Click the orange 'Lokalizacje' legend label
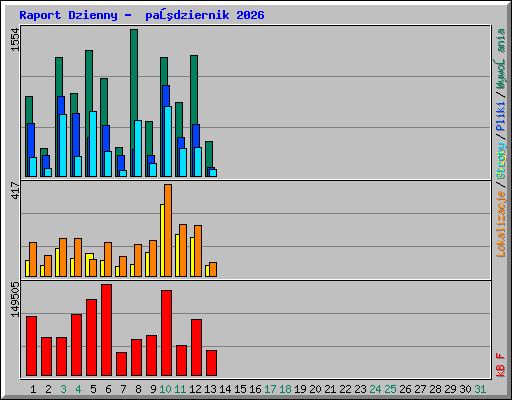512x400 pixels. [x=501, y=224]
